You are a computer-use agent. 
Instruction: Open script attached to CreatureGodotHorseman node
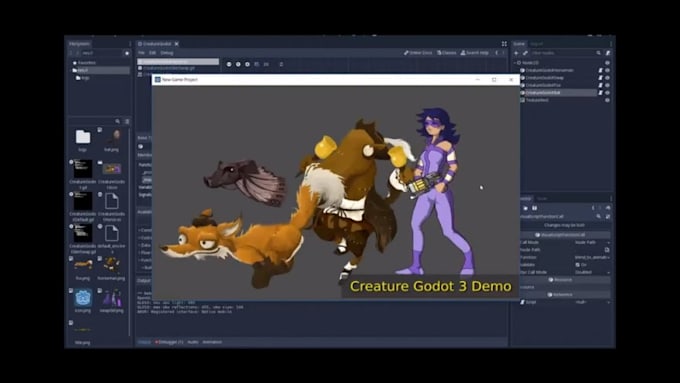point(601,70)
